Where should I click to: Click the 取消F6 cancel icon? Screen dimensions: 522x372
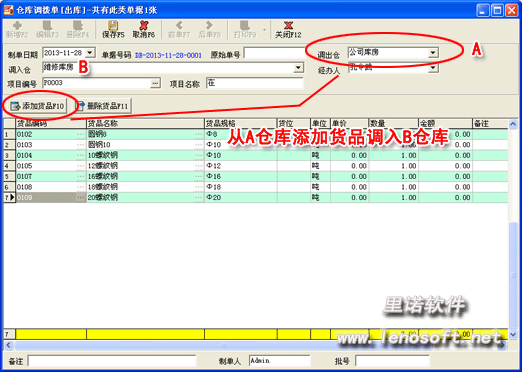click(x=144, y=29)
